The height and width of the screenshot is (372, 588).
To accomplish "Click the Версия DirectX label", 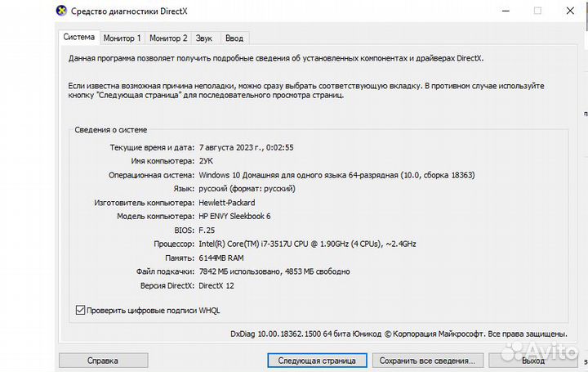I will 167,285.
